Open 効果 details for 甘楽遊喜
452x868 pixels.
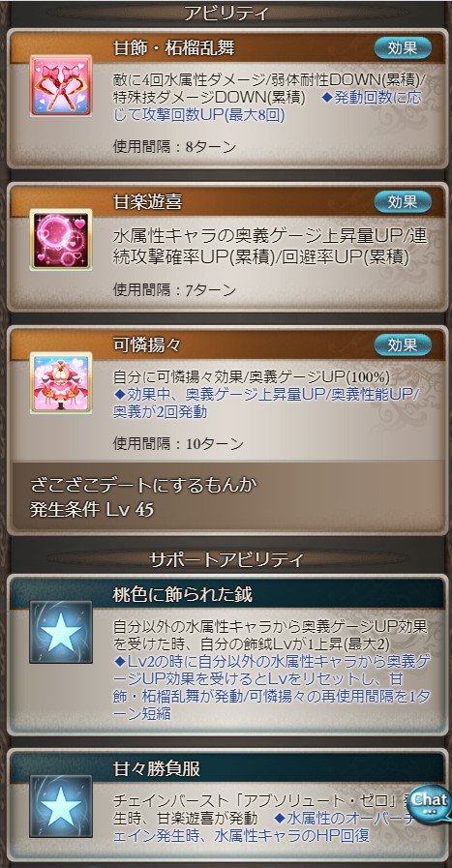(x=403, y=201)
